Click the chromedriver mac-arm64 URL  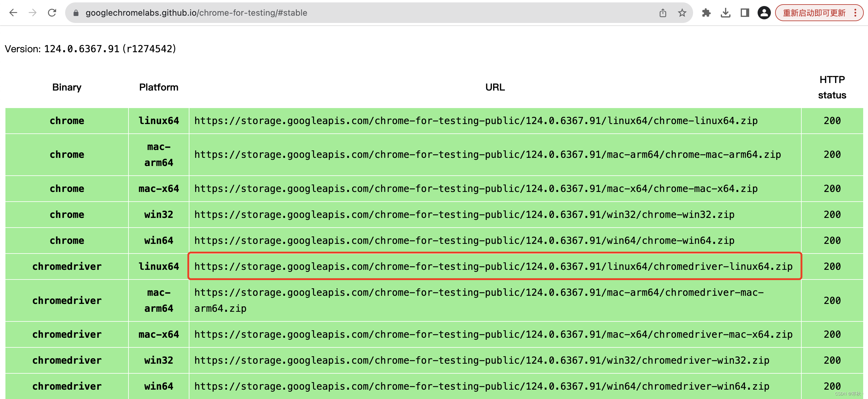click(x=478, y=292)
